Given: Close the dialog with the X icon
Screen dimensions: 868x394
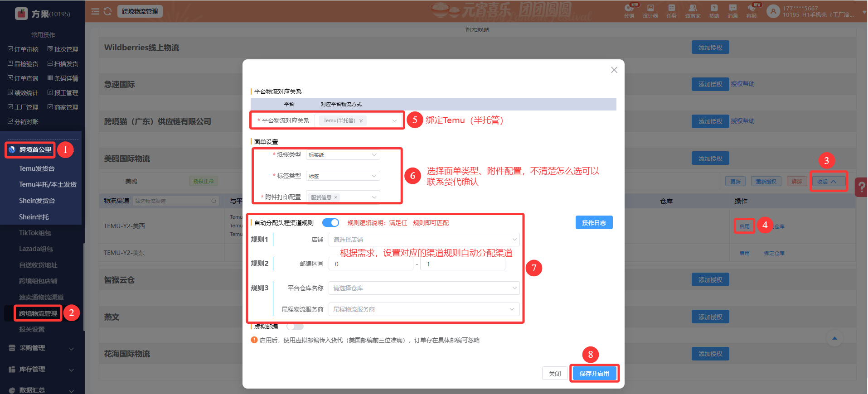Looking at the screenshot, I should tap(614, 70).
